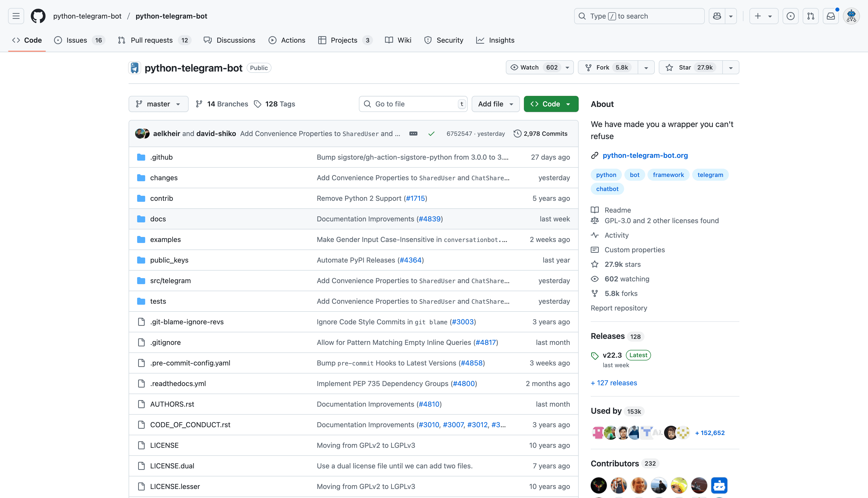Screen dimensions: 868x498
Task: Click the blue bot contributor avatar
Action: click(719, 485)
